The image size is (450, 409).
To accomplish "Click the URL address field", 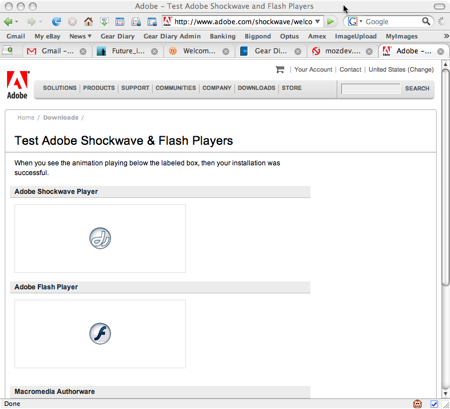I will click(x=243, y=22).
